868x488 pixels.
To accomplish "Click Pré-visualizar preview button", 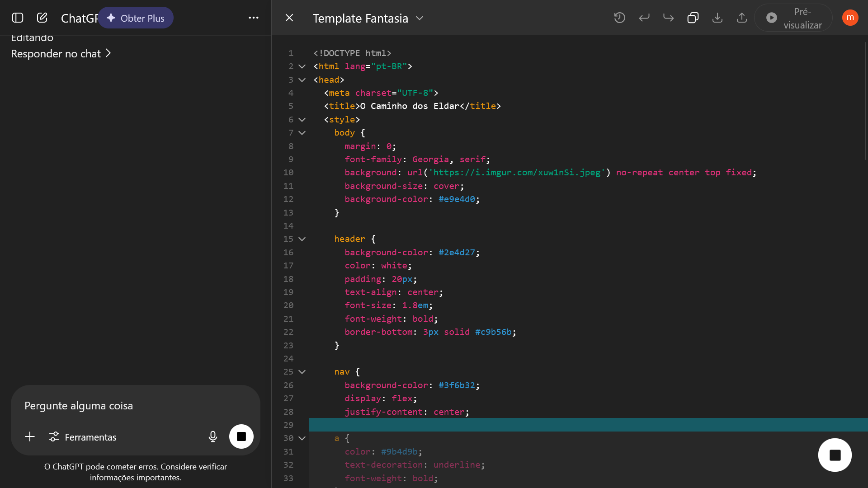I will pos(793,18).
